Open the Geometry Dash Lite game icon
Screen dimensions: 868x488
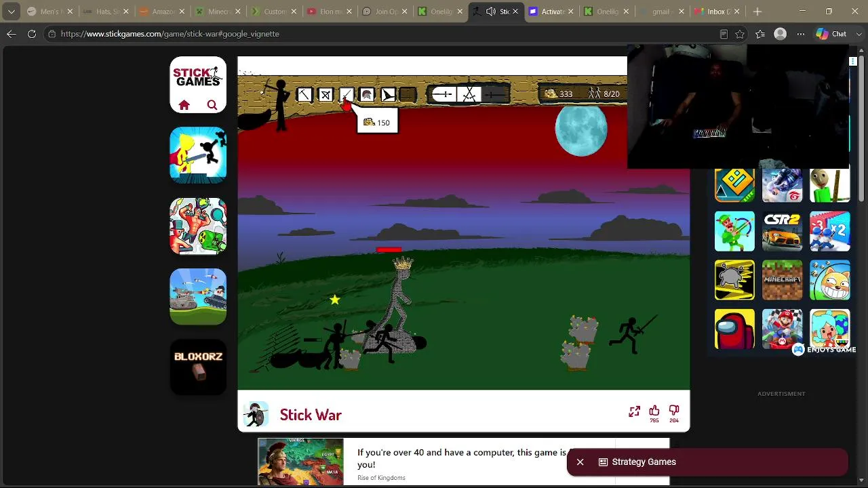[734, 184]
